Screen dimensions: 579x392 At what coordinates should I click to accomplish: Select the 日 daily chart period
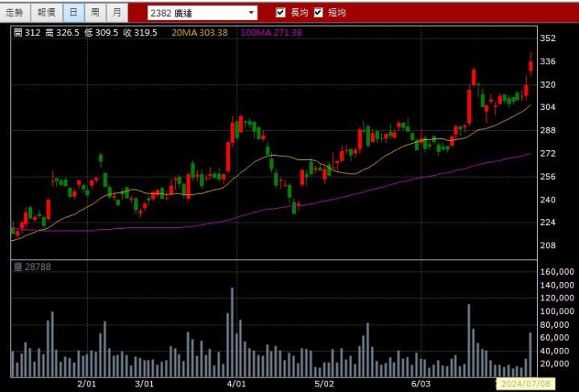click(x=73, y=12)
